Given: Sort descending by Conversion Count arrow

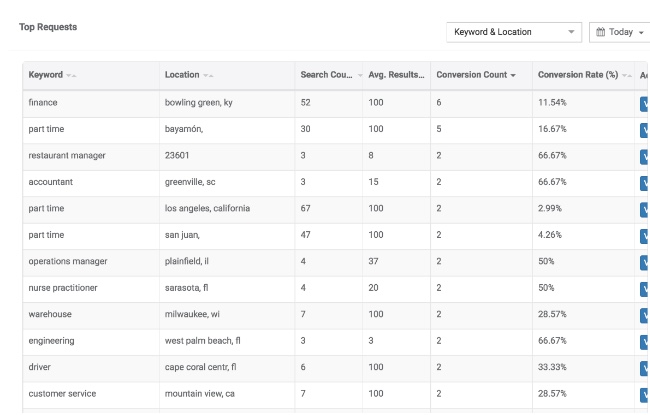Looking at the screenshot, I should tap(513, 76).
